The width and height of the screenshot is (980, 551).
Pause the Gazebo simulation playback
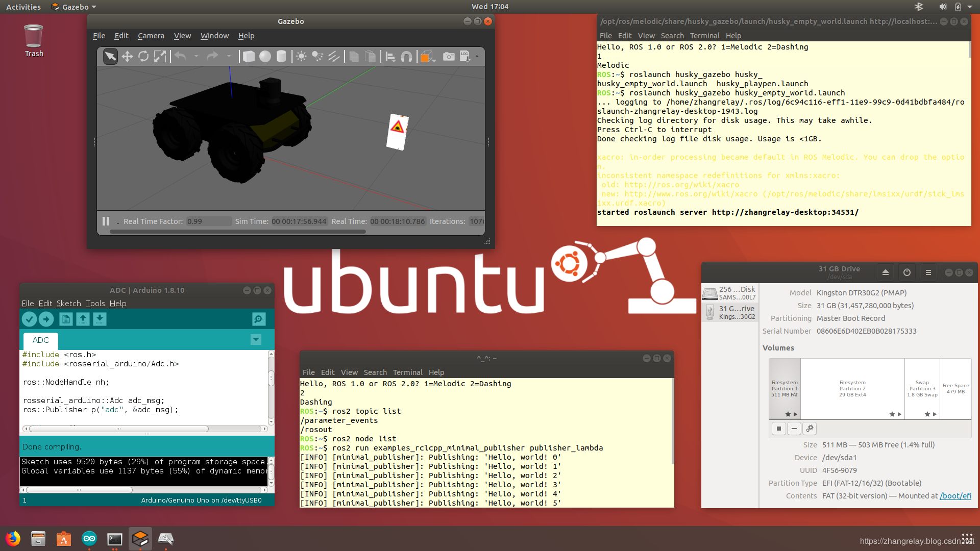pyautogui.click(x=105, y=221)
